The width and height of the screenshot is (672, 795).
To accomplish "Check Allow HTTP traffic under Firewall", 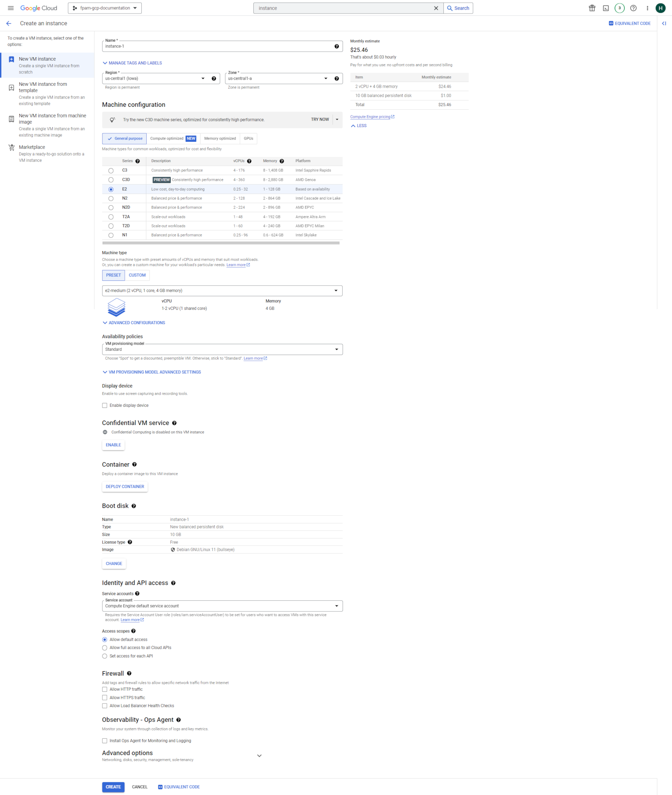I will click(x=105, y=689).
